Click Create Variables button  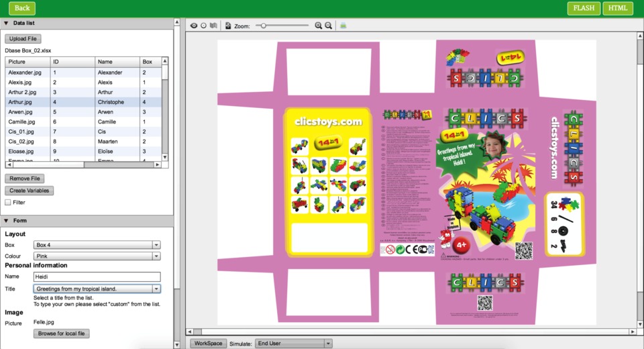point(29,191)
